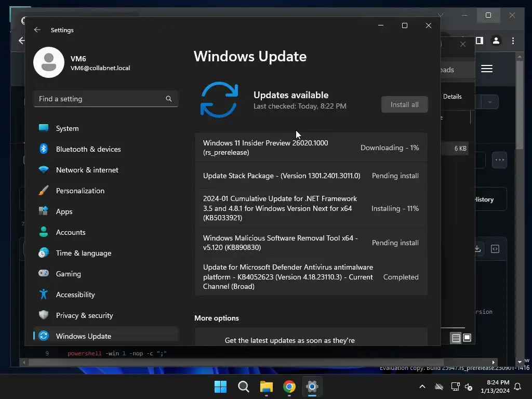The height and width of the screenshot is (399, 532).
Task: Click the Accessibility figure icon
Action: point(44,294)
